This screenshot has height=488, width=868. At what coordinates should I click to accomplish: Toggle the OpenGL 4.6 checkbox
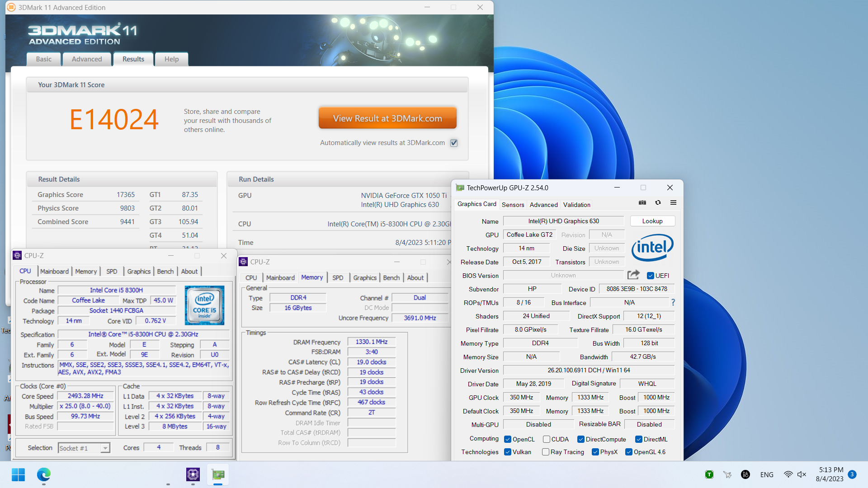tap(628, 452)
